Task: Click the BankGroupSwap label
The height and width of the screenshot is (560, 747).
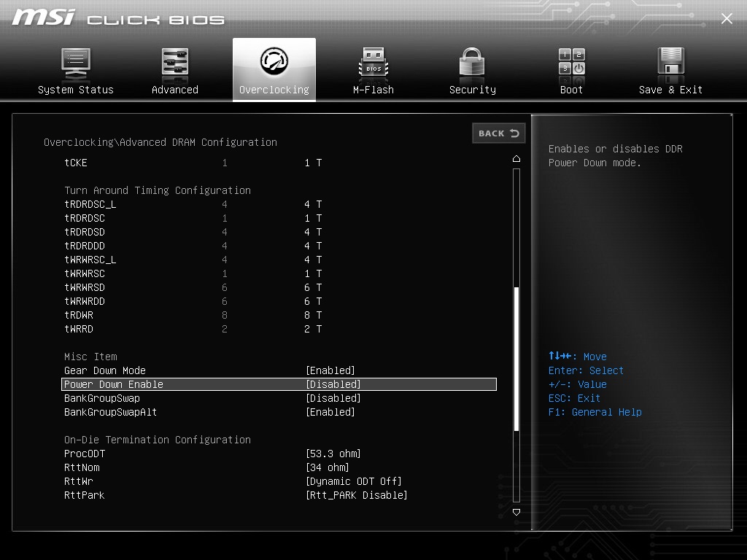Action: pyautogui.click(x=102, y=398)
